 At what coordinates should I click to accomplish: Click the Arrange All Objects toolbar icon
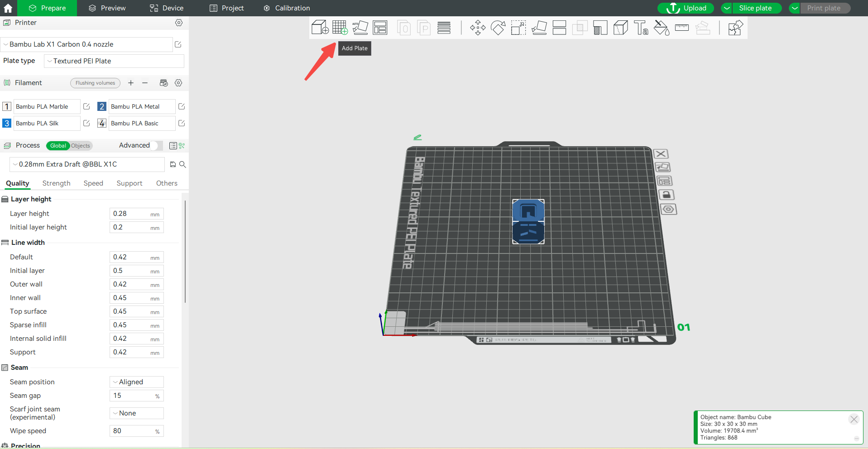point(380,28)
